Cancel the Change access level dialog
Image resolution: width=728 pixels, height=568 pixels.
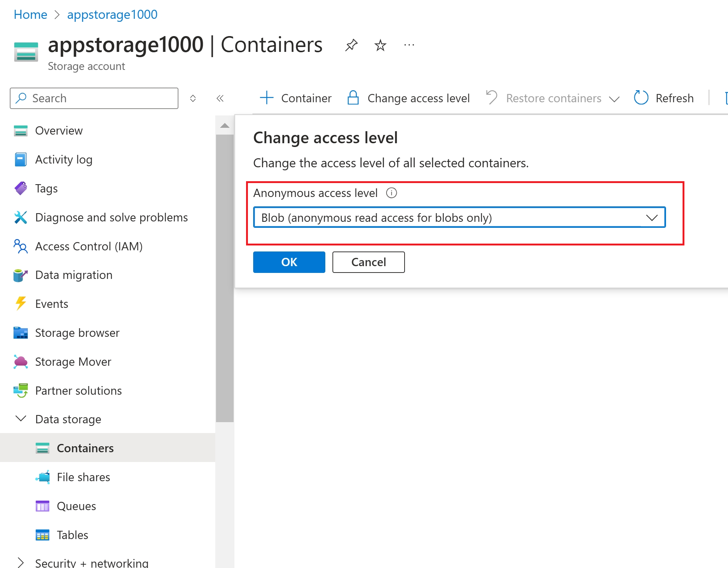tap(368, 262)
